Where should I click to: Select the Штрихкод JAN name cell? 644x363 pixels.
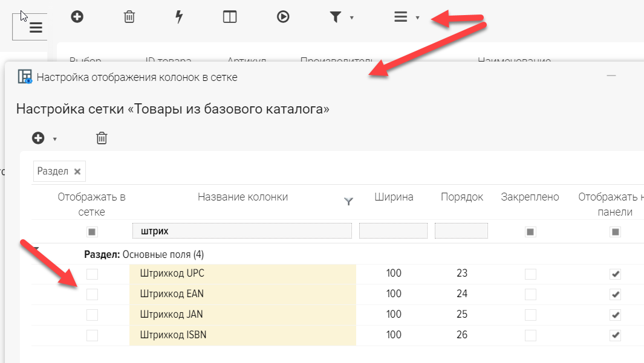(242, 315)
